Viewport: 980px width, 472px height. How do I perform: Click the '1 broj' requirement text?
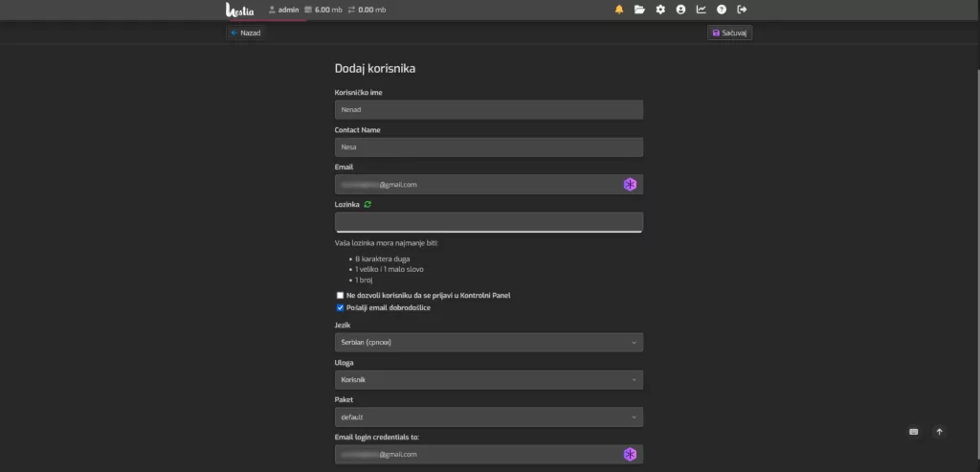364,281
